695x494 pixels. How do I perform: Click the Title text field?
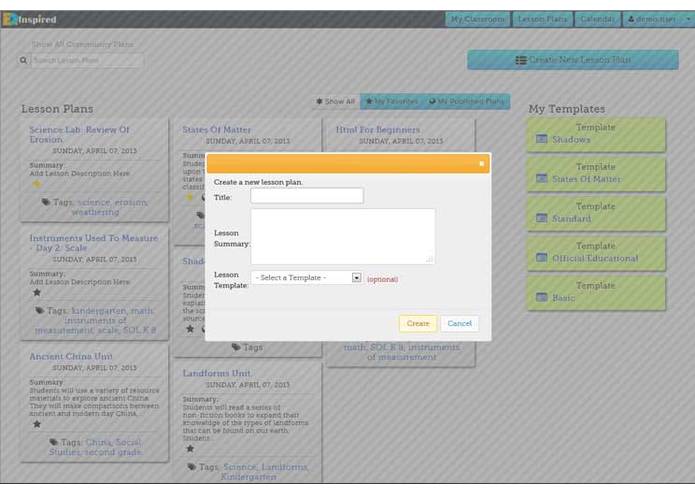307,196
